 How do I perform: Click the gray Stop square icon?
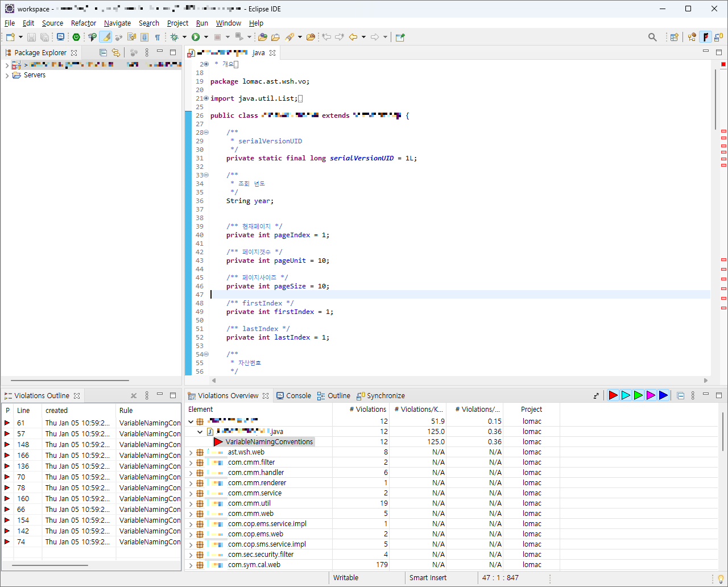(217, 37)
